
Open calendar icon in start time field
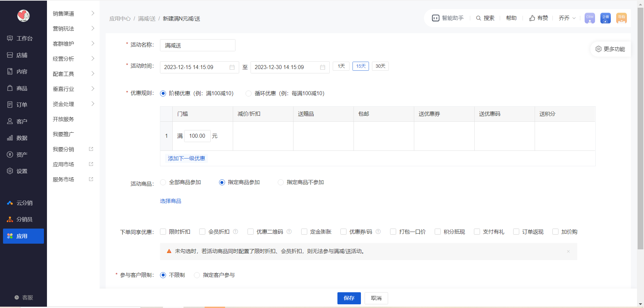pos(232,67)
